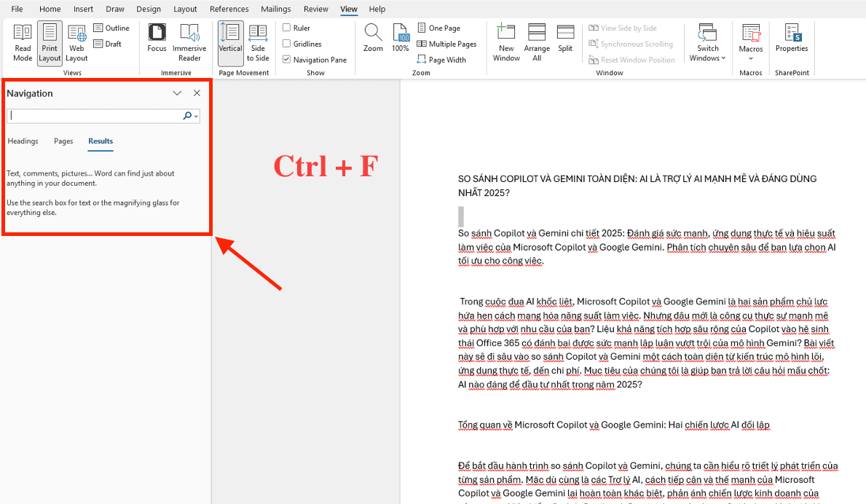866x504 pixels.
Task: Launch the Immersive Reader
Action: click(189, 42)
